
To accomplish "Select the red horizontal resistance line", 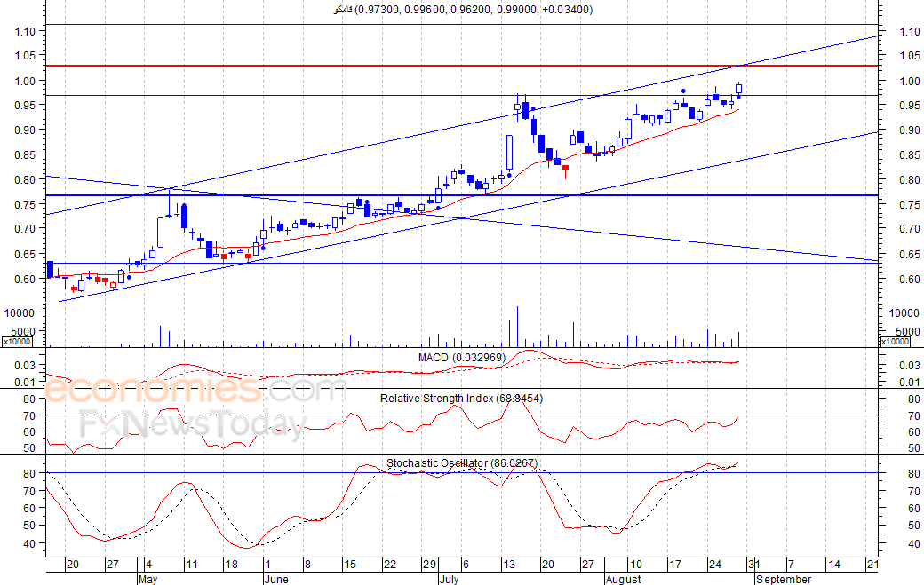I will click(x=462, y=66).
